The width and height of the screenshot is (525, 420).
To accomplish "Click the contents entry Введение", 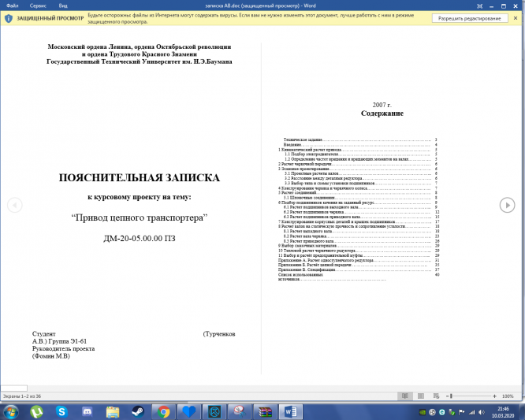I will pos(292,144).
